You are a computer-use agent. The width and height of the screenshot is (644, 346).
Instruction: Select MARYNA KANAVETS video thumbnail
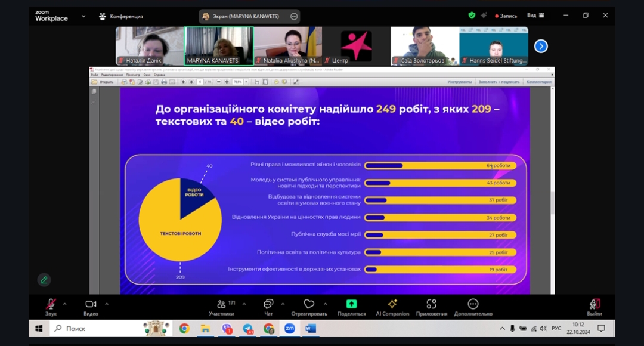(x=219, y=46)
